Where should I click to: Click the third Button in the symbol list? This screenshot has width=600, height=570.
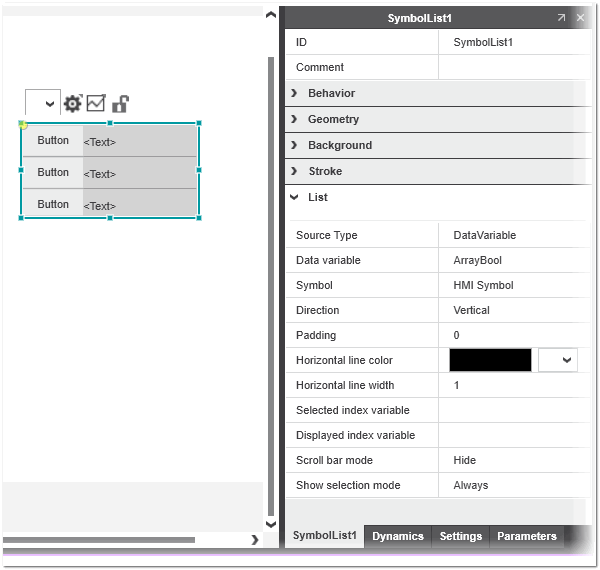point(53,204)
